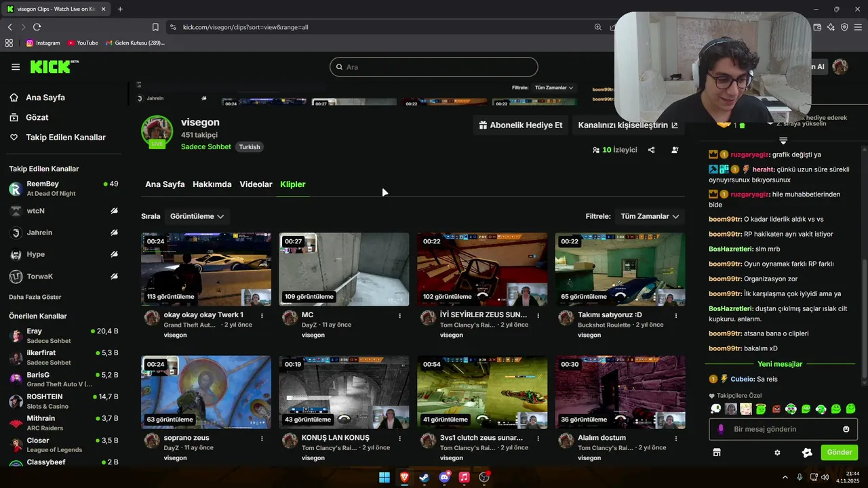Toggle notification icon for wtcN channel
Image resolution: width=868 pixels, height=488 pixels.
coord(114,211)
